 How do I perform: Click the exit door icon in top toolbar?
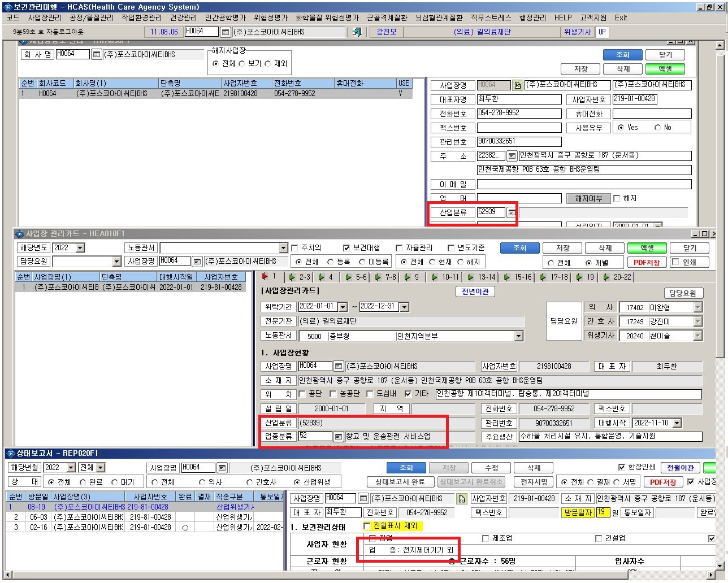point(357,32)
